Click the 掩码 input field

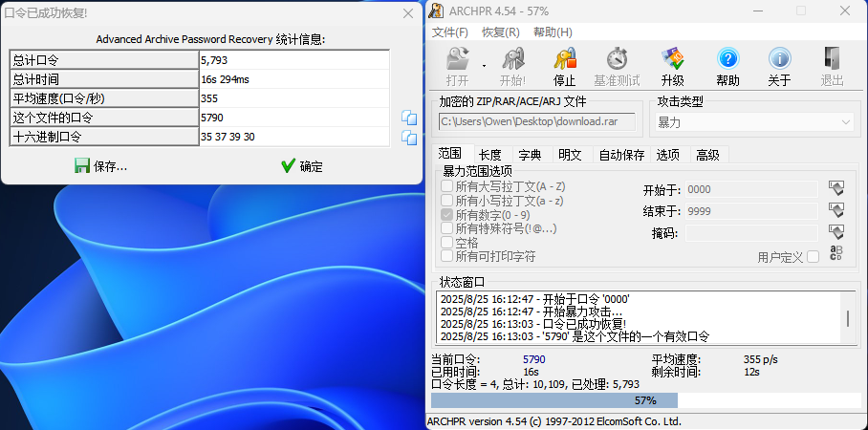point(751,233)
